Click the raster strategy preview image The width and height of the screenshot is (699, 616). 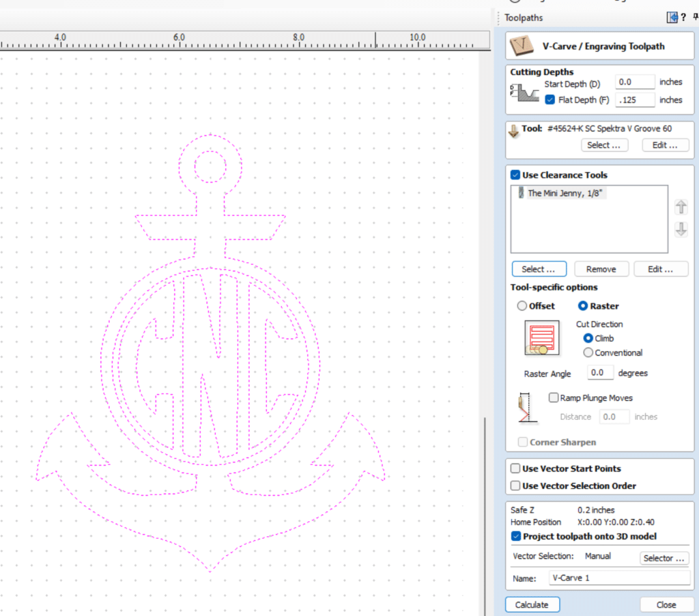click(x=541, y=337)
